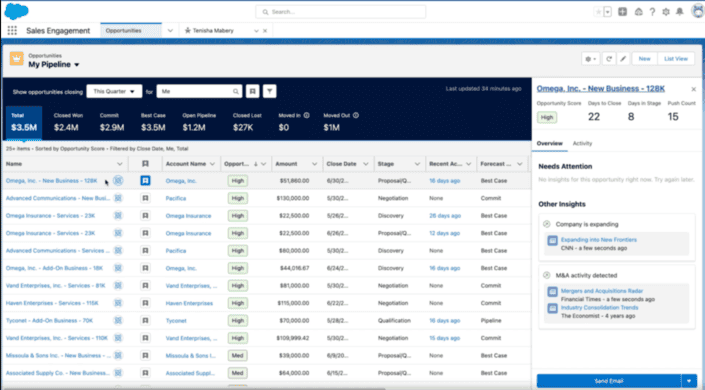Open the notifications bell icon

[679, 12]
